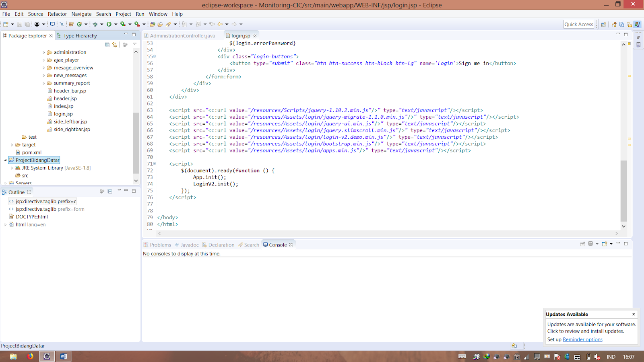Pin the Console view

pyautogui.click(x=582, y=244)
